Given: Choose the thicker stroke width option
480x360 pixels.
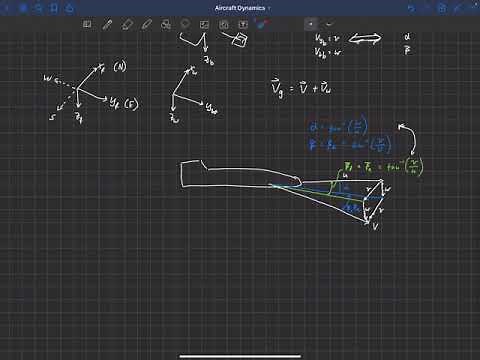Looking at the screenshot, I should [x=329, y=24].
